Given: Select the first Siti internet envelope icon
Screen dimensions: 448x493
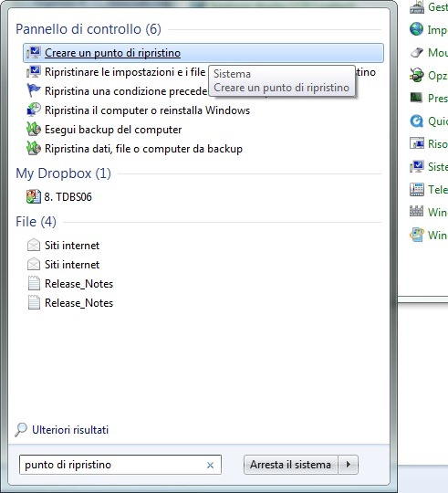Looking at the screenshot, I should (x=33, y=246).
